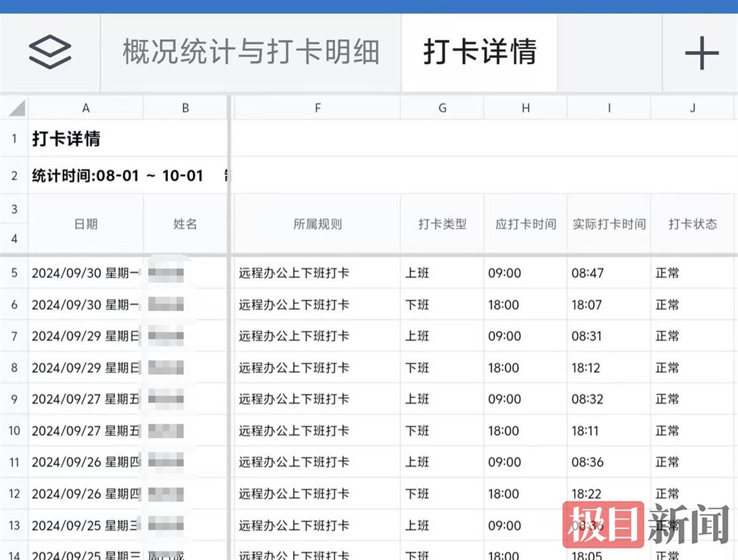Select the 统计时间 08-01 ~ 10-01 cell

[118, 175]
